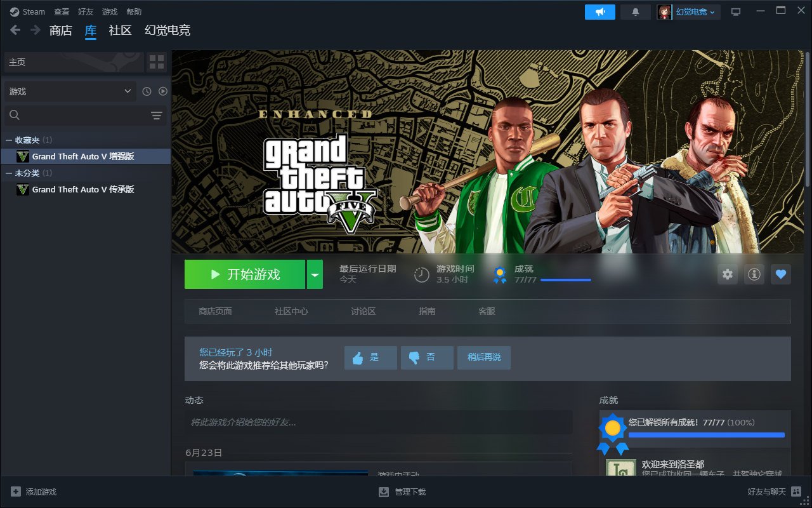Click 稍后再说 to postpone review
The image size is (812, 508).
[484, 358]
